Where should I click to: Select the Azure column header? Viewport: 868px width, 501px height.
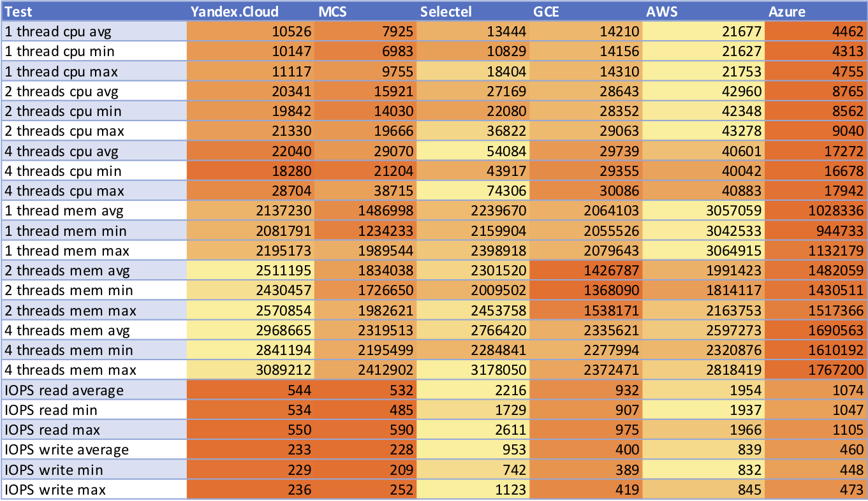tap(816, 11)
